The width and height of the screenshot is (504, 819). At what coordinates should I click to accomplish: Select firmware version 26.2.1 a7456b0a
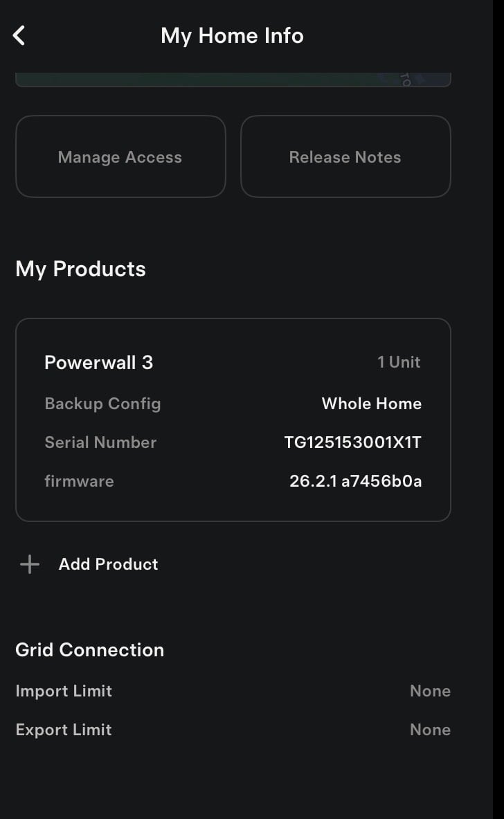coord(355,481)
